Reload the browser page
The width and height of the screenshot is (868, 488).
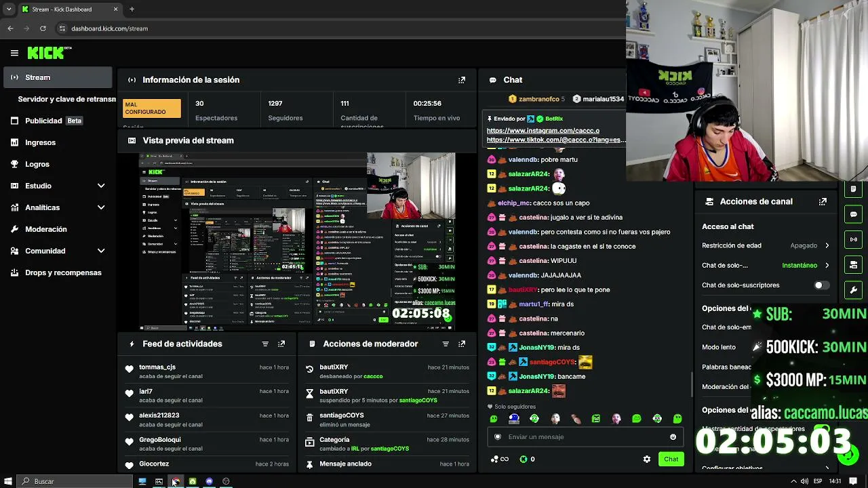pos(43,28)
